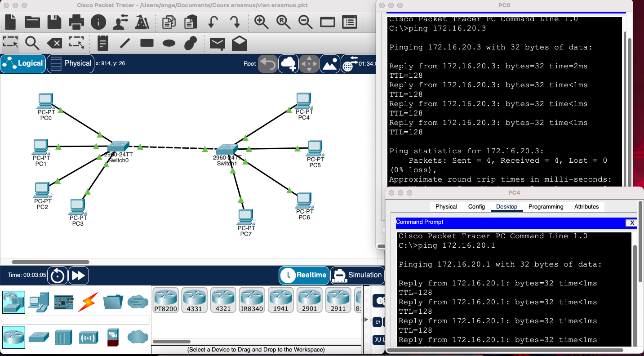
Task: Select the Draw Ellipse shape tool
Action: (169, 43)
